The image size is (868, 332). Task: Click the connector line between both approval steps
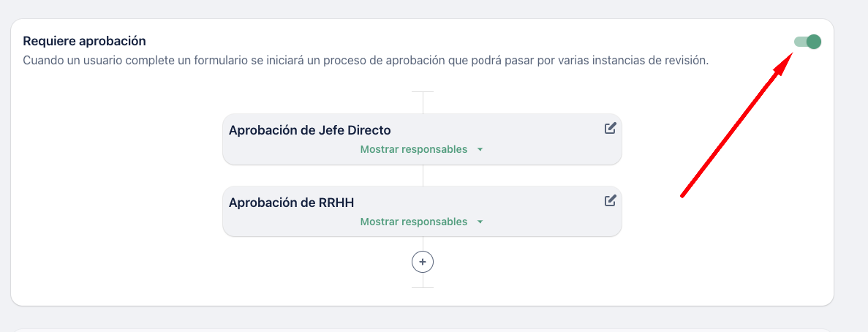423,175
